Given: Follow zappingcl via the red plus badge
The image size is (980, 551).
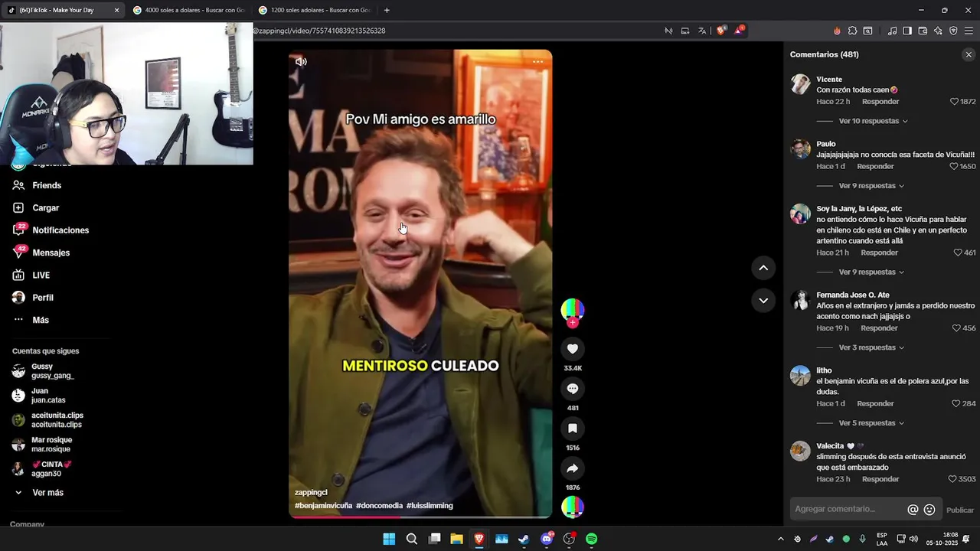Looking at the screenshot, I should click(573, 323).
